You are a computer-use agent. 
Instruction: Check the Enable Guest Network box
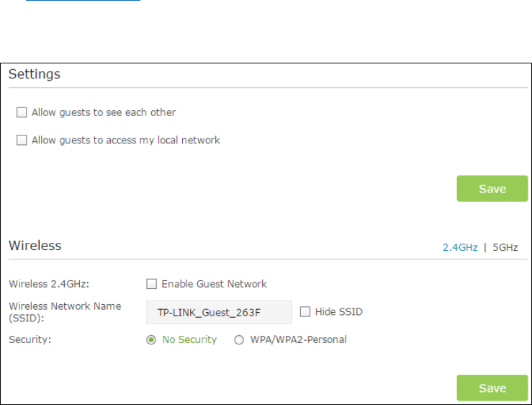(151, 284)
